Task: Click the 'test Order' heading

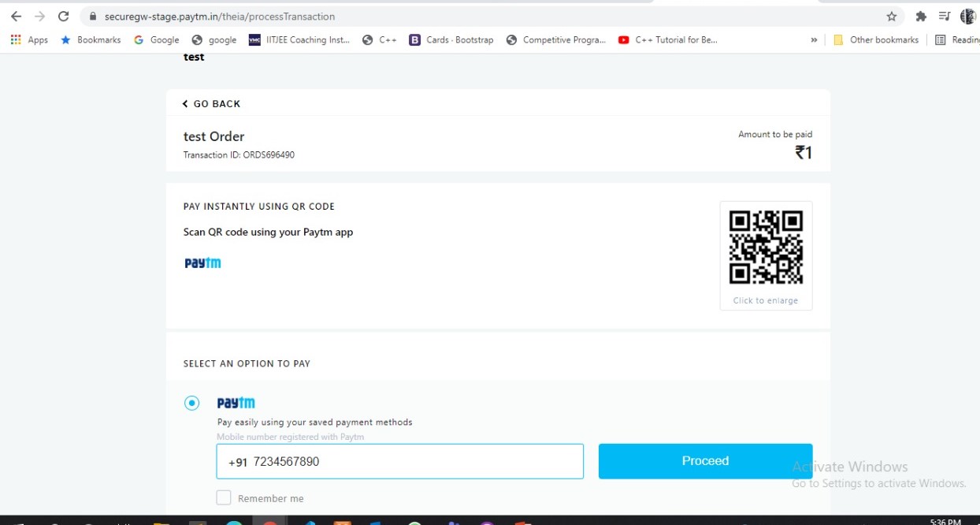Action: click(214, 136)
